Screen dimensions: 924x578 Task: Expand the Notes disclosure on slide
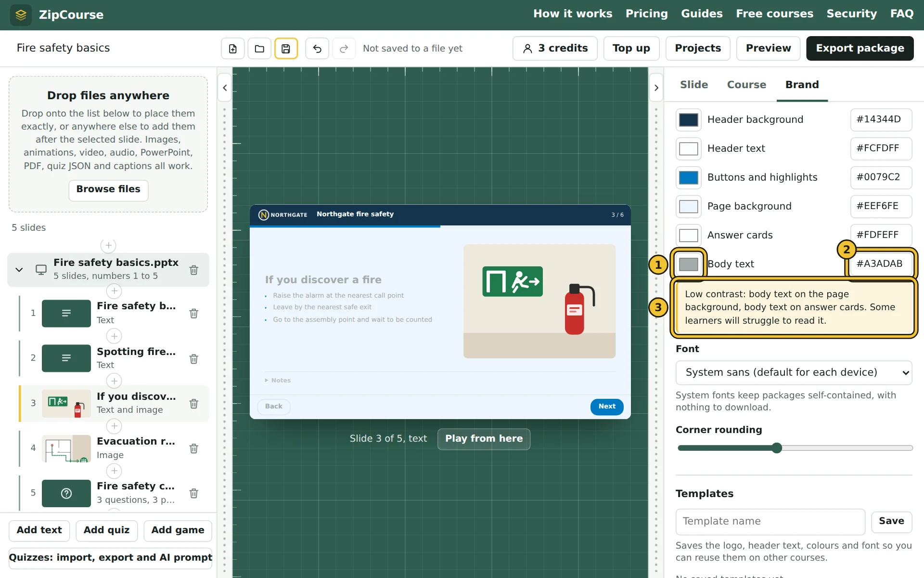278,380
